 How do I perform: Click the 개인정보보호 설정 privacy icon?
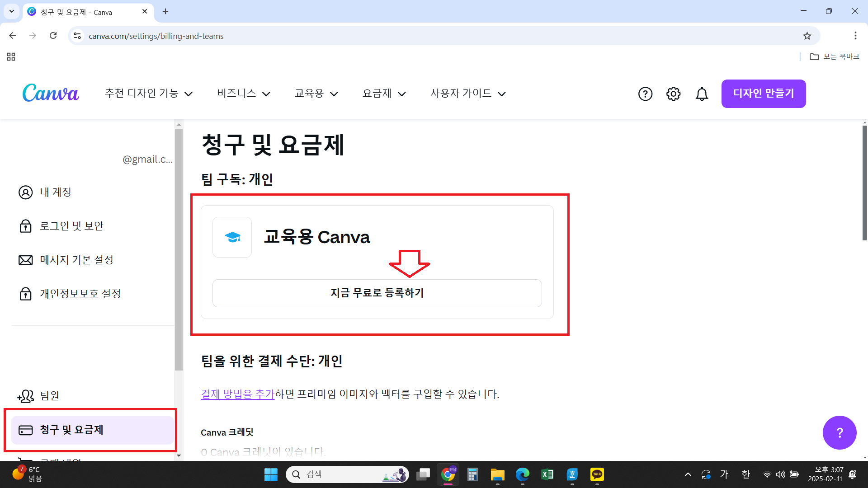[25, 293]
